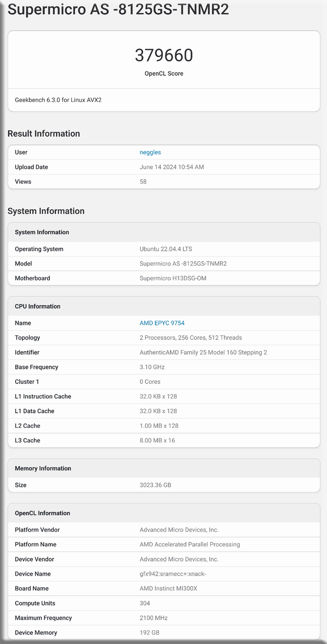Select Ubuntu 22.04.4 LTS operating system value
This screenshot has height=644, width=327.
coord(166,249)
